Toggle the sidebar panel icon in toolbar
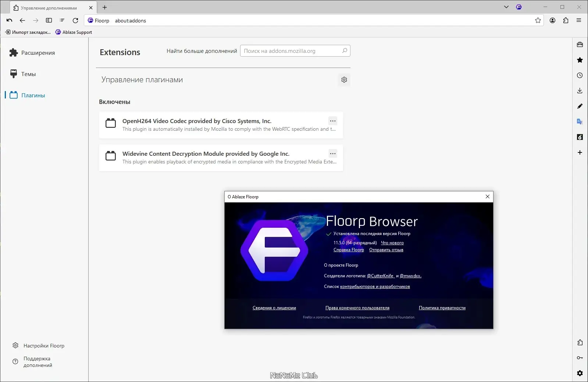This screenshot has width=588, height=382. [49, 21]
